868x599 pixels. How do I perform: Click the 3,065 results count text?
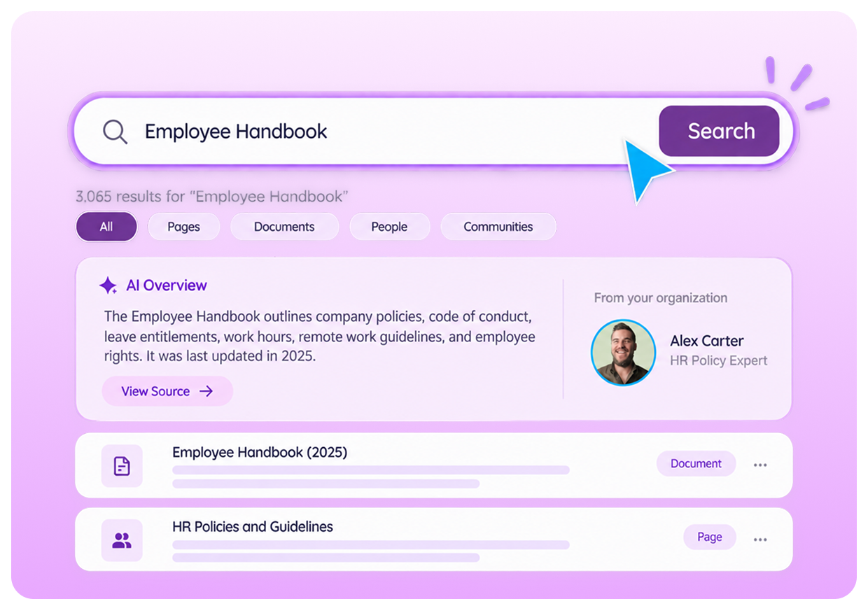pyautogui.click(x=212, y=197)
